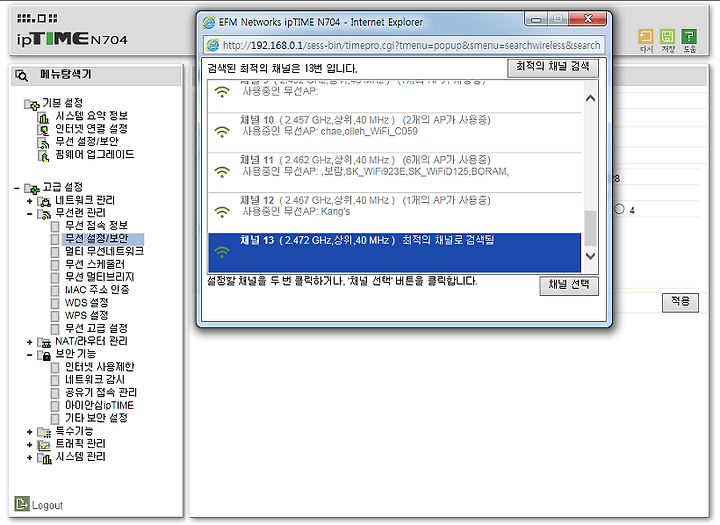Expand the 특수기능 tree node
720x525 pixels.
(29, 432)
